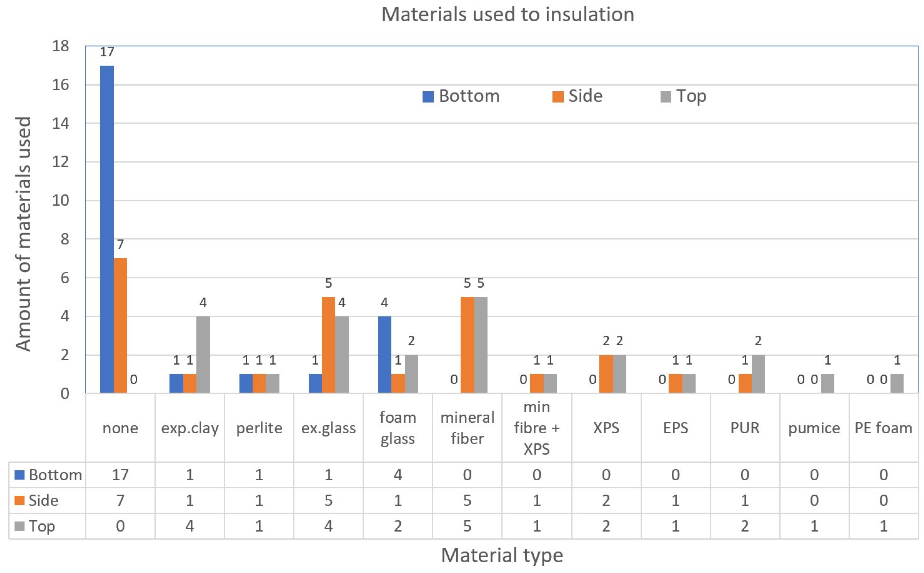Click gray Top swatch in chart legend
This screenshot has width=924, height=573.
point(666,97)
